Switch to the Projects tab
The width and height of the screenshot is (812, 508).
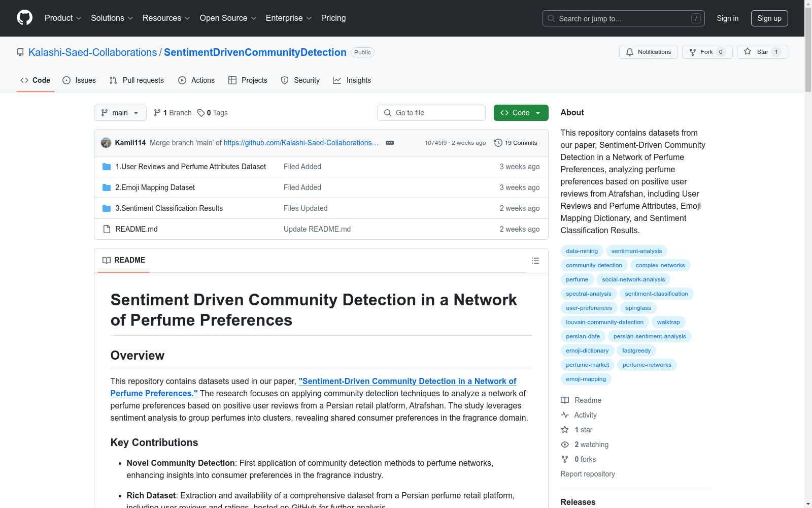click(x=248, y=80)
